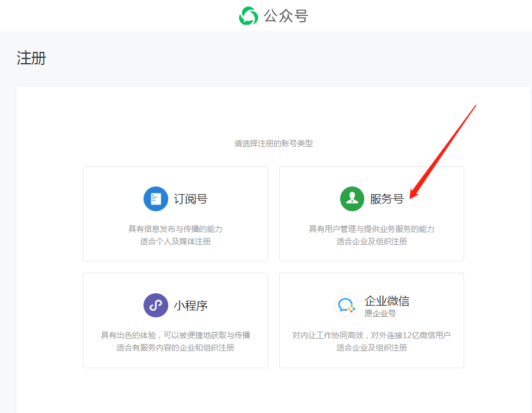The width and height of the screenshot is (532, 413).
Task: Click 具有出色的体验 description in 小程序 card
Action: coord(175,335)
